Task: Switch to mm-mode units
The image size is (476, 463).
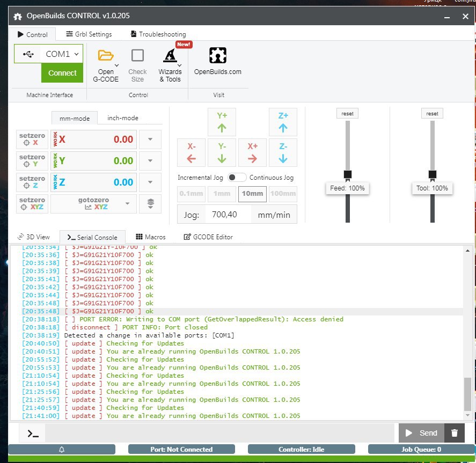Action: (x=75, y=119)
